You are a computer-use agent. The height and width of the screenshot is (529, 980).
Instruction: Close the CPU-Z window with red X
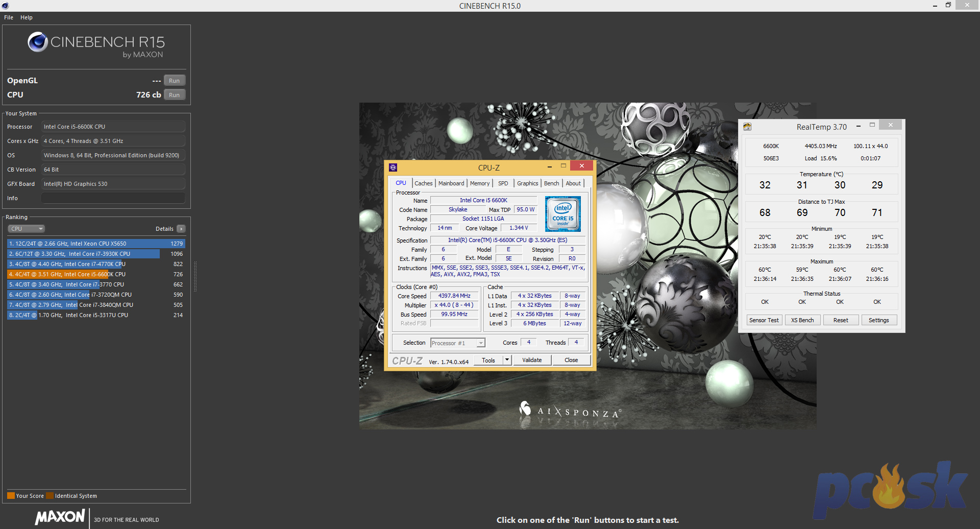click(x=581, y=166)
